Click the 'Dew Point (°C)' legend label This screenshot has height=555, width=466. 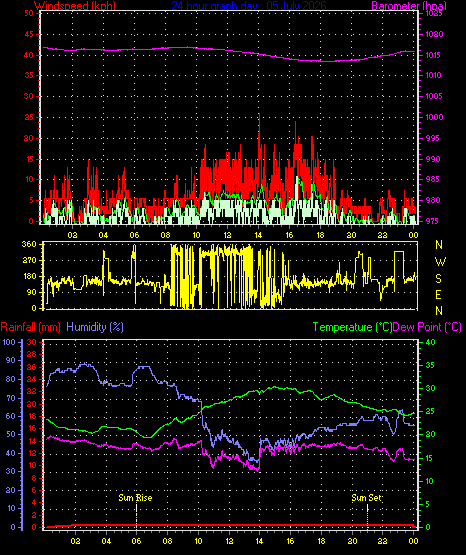[427, 327]
